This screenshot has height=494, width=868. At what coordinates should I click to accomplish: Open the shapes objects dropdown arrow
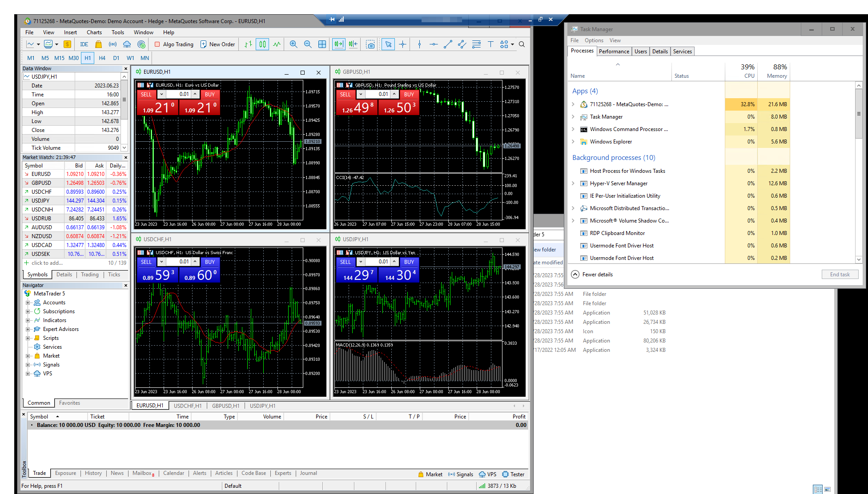512,44
